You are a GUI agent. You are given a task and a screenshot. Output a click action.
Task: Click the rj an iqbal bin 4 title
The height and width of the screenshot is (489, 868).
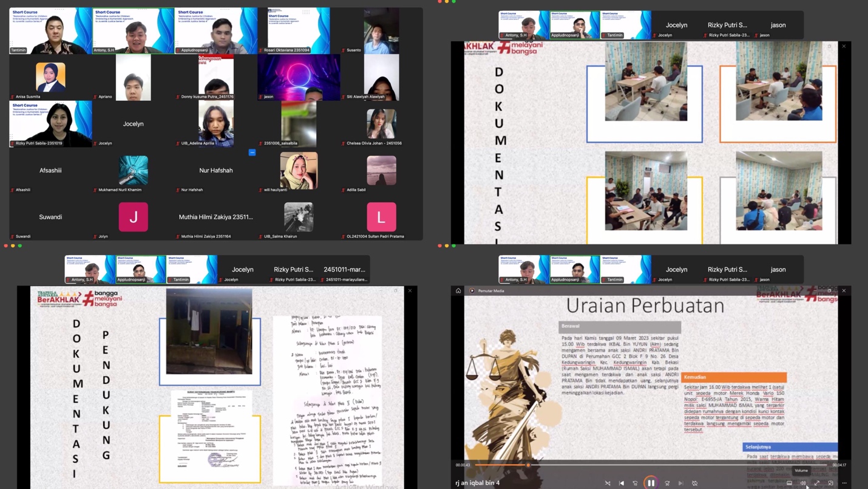(478, 483)
